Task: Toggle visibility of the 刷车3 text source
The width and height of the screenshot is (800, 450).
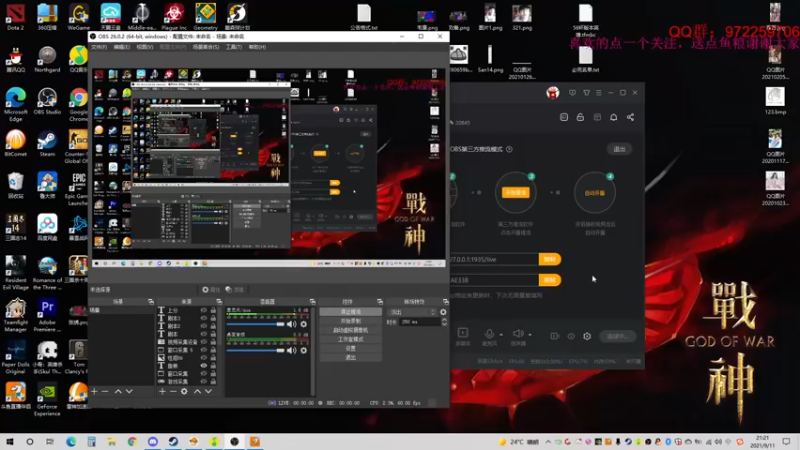Action: [204, 318]
